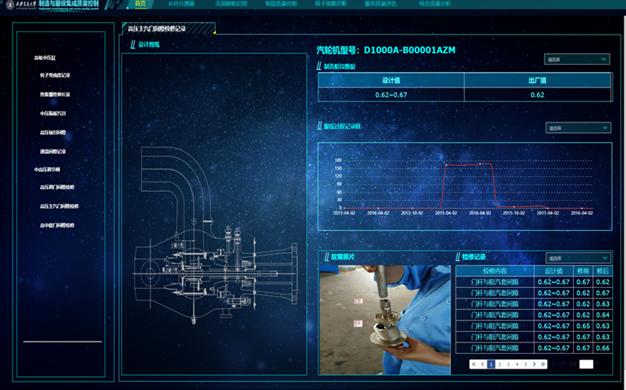Click the page jump input box
The height and width of the screenshot is (390, 626).
click(586, 364)
